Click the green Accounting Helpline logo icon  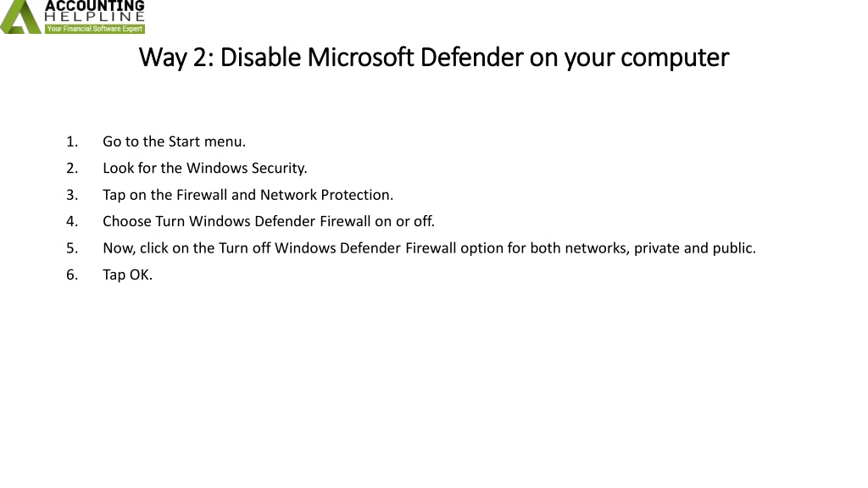[x=20, y=17]
